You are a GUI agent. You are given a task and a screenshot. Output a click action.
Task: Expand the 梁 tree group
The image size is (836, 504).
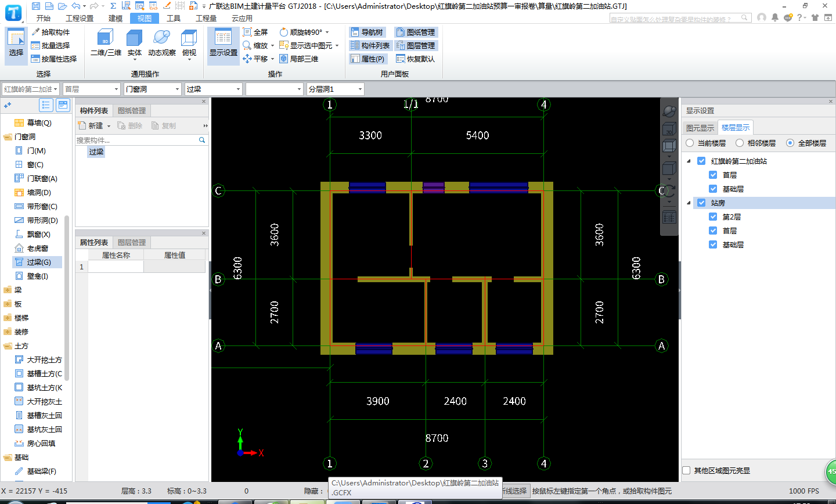[x=8, y=290]
